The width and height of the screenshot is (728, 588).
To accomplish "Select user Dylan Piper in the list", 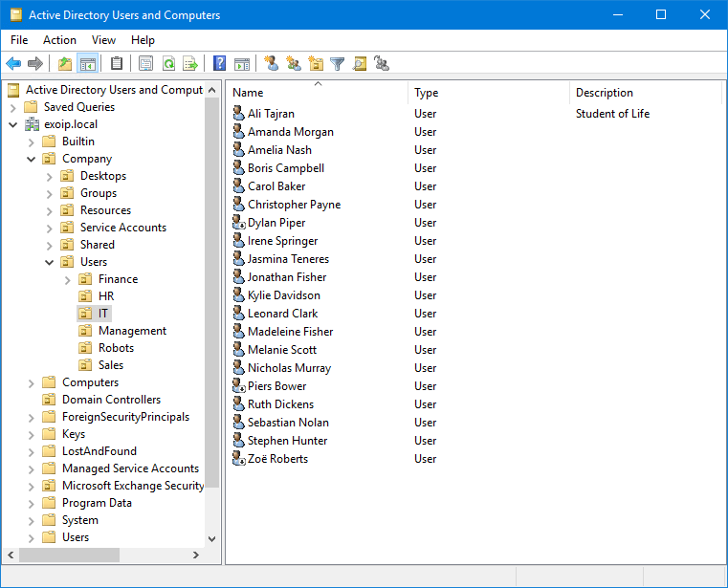I will 276,223.
